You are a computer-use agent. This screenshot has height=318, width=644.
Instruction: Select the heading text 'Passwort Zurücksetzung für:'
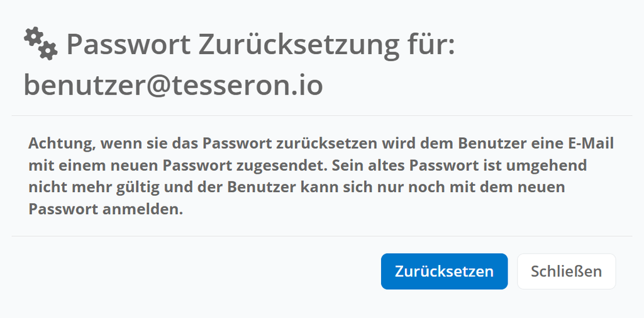[x=261, y=45]
